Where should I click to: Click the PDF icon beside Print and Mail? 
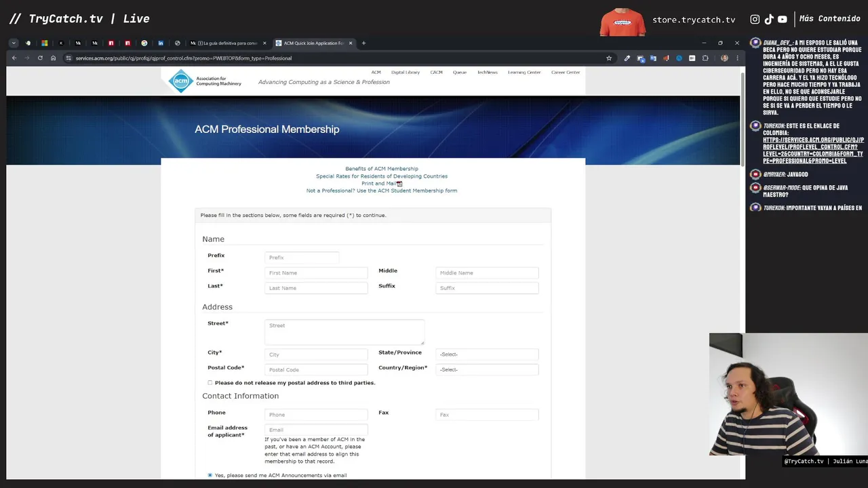point(399,184)
